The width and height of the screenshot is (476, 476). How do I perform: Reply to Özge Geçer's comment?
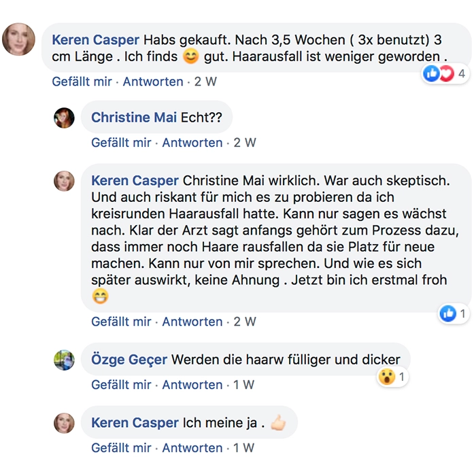192,385
